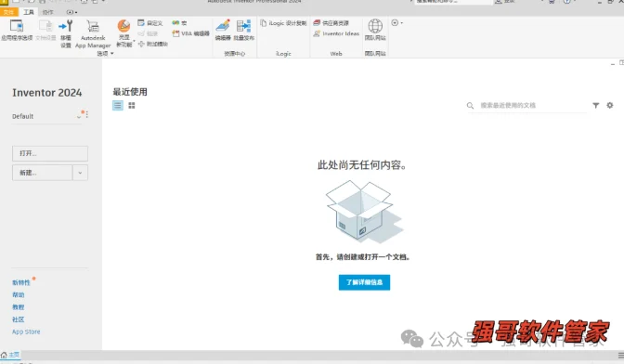Select the Home (主页) document tab

coord(10,355)
